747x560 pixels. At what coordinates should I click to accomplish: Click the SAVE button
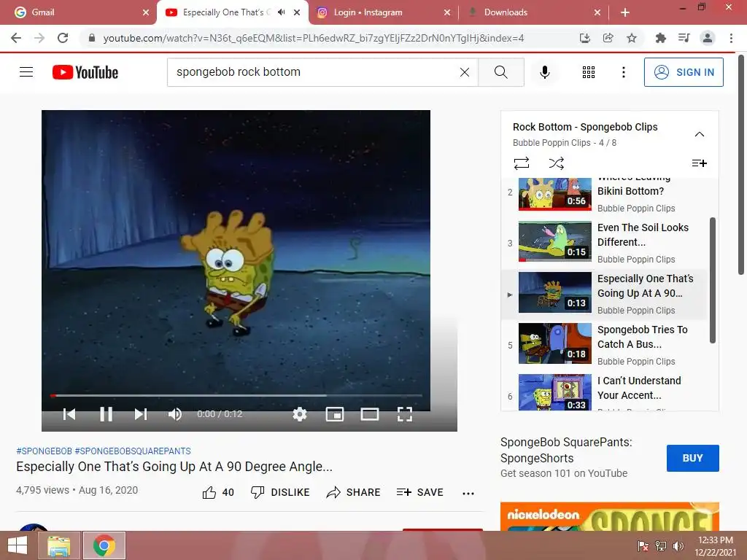(x=419, y=492)
